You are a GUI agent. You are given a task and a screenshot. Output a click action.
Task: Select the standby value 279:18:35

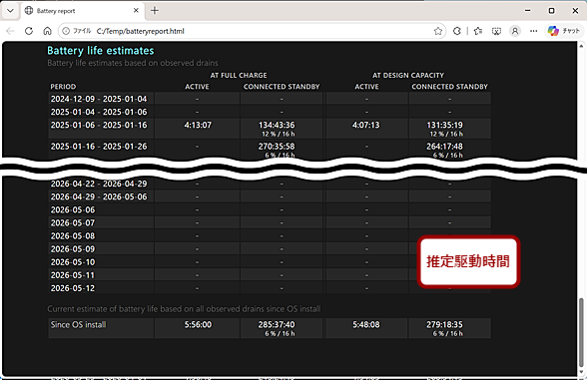pyautogui.click(x=445, y=325)
